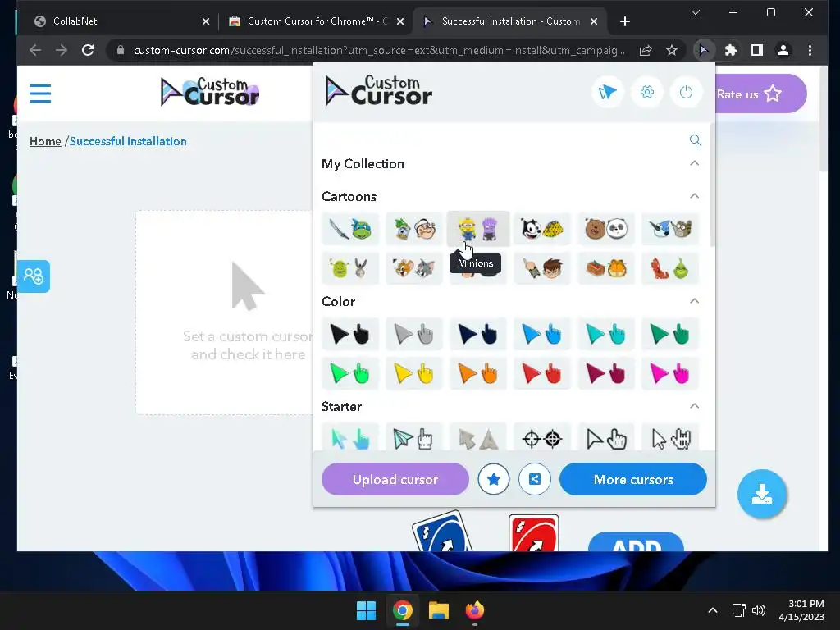The width and height of the screenshot is (840, 630).
Task: Click the address bar URL
Action: coord(379,50)
